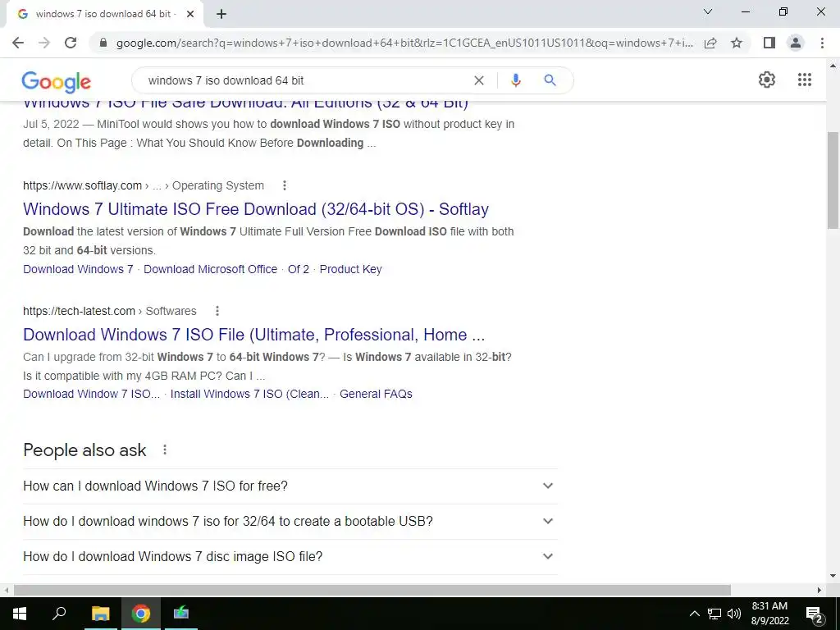Click the https://tech-latest.com breadcrumb text

pyautogui.click(x=80, y=311)
